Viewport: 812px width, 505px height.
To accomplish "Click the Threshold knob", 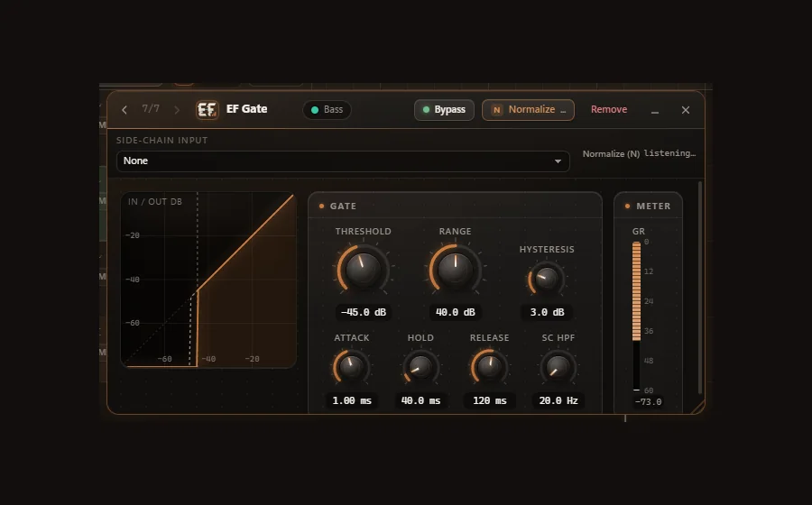I will point(363,269).
